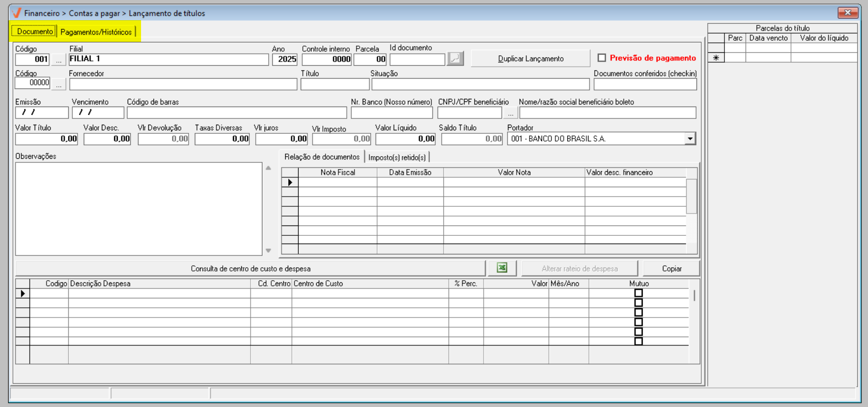The height and width of the screenshot is (407, 868).
Task: Click the Relação de documentos vertical scrollbar
Action: (x=691, y=197)
